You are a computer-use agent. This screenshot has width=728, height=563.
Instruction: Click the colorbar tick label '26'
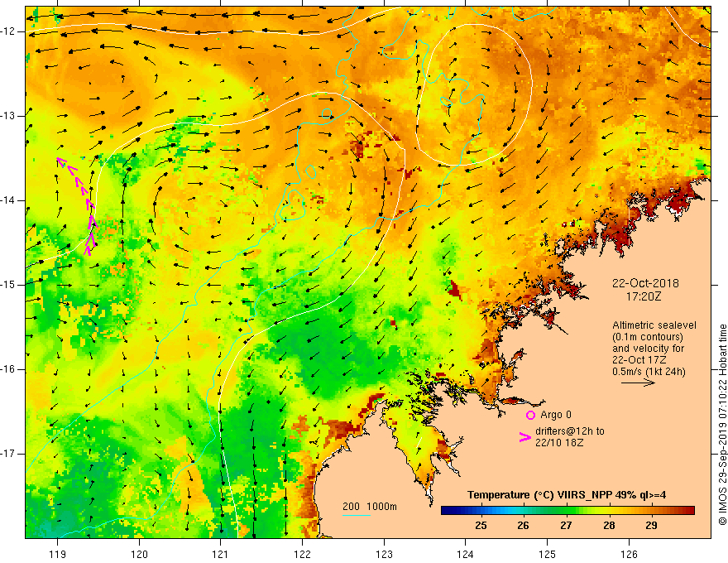pyautogui.click(x=523, y=526)
